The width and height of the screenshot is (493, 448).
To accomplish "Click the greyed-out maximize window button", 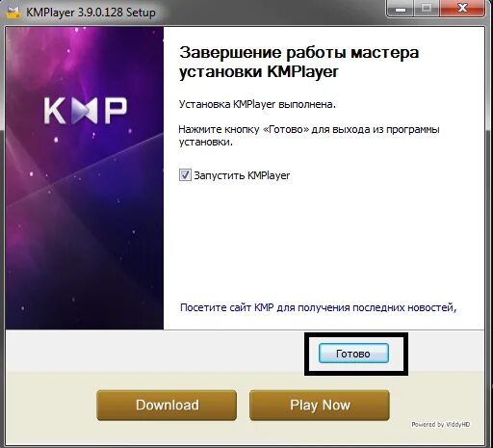I will click(x=427, y=9).
